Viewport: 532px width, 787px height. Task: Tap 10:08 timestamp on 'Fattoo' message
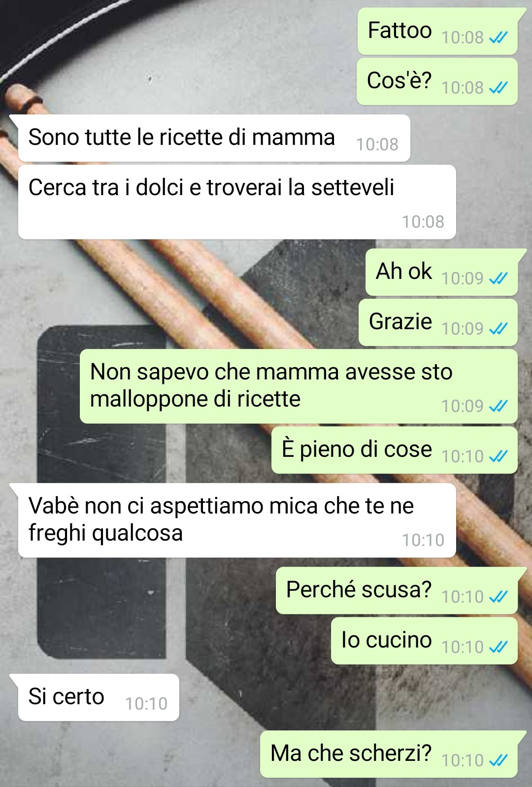[x=463, y=37]
